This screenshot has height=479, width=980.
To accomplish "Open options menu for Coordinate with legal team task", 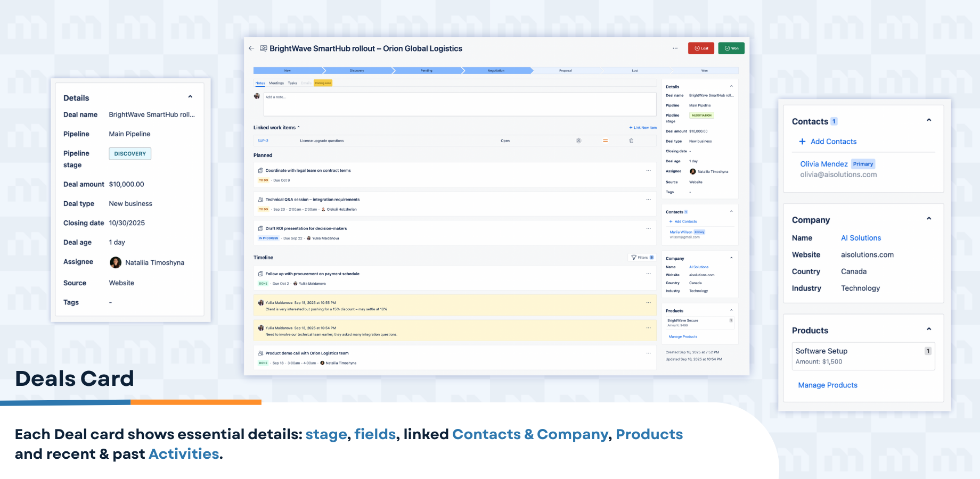I will pyautogui.click(x=648, y=170).
